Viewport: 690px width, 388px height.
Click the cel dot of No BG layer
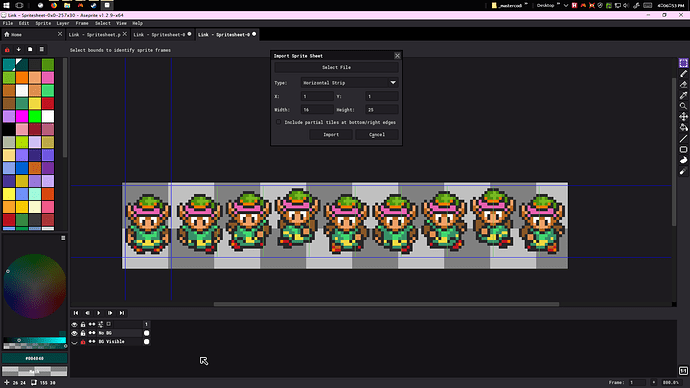click(147, 333)
